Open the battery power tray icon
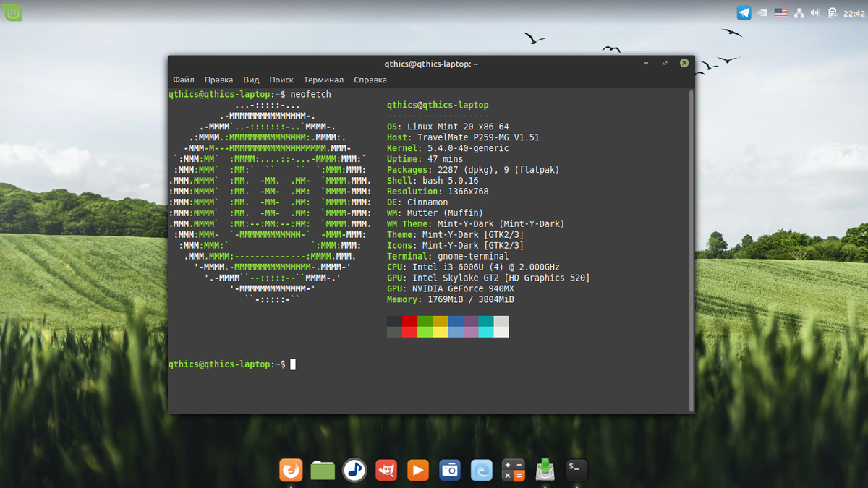 coord(833,12)
